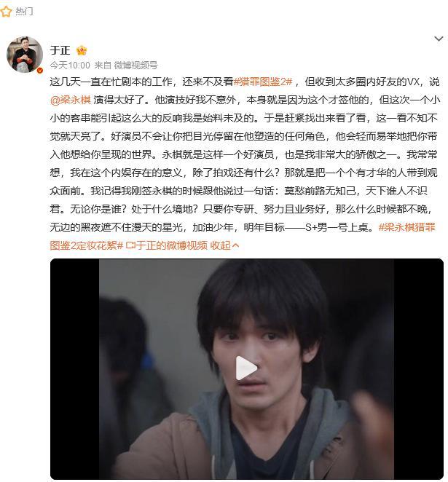
Task: Open the @梁永棋 mention
Action: pyautogui.click(x=71, y=100)
